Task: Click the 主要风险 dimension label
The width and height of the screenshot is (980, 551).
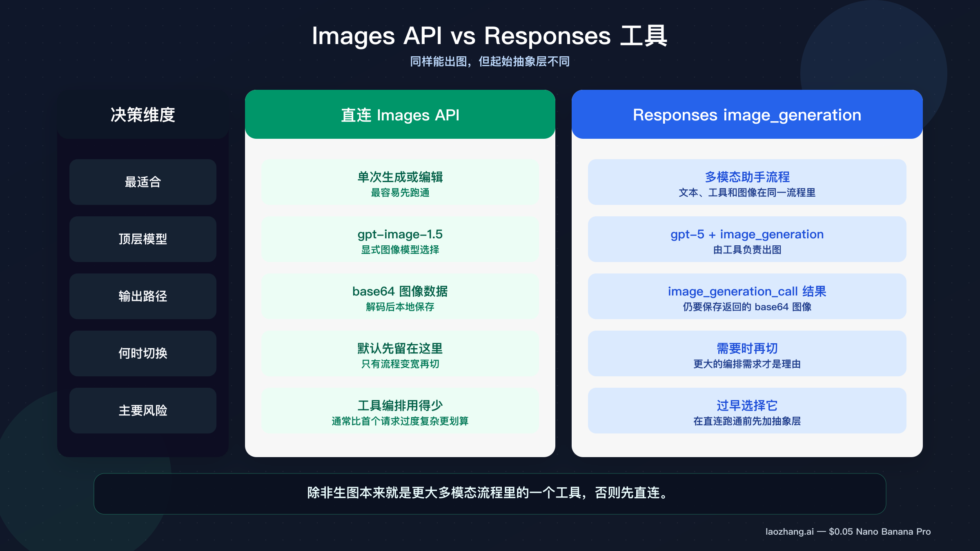Action: pyautogui.click(x=143, y=411)
